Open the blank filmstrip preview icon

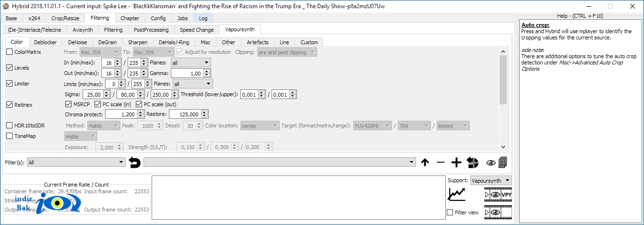pos(498,212)
